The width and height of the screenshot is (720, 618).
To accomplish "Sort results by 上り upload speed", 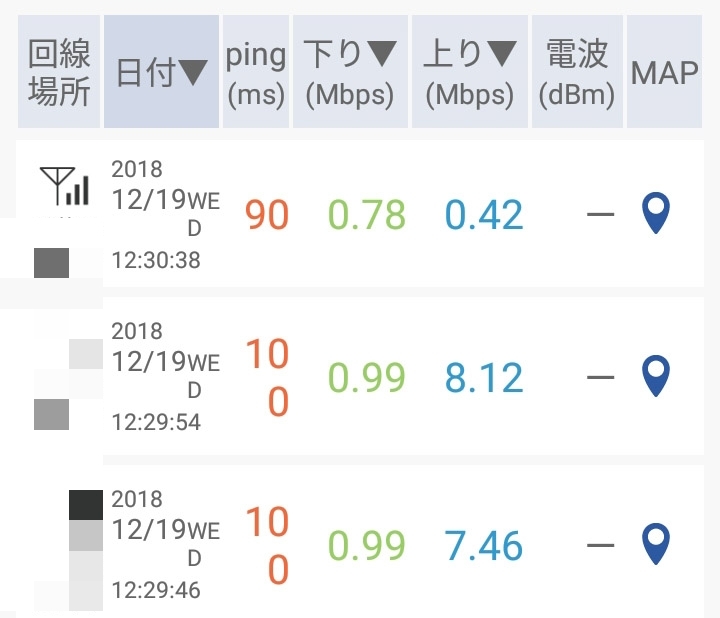I will point(470,72).
